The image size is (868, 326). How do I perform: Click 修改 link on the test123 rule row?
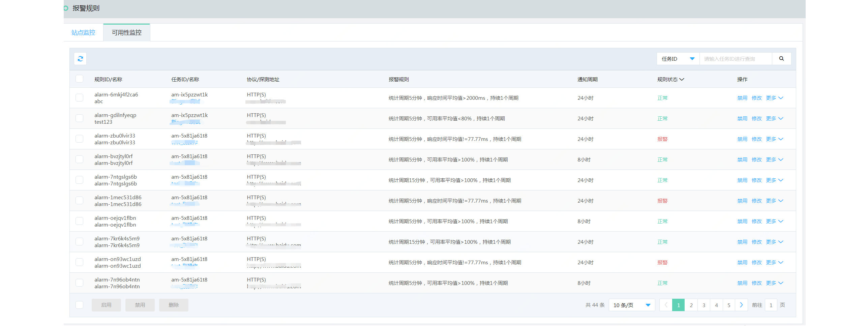[x=757, y=118]
